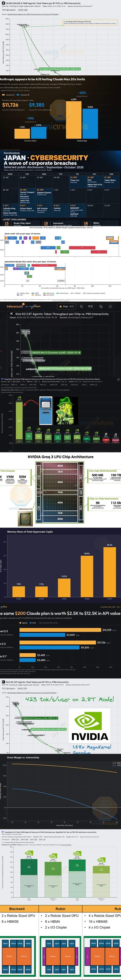Click the Lawson entry on 8 Oct

(57, 208)
